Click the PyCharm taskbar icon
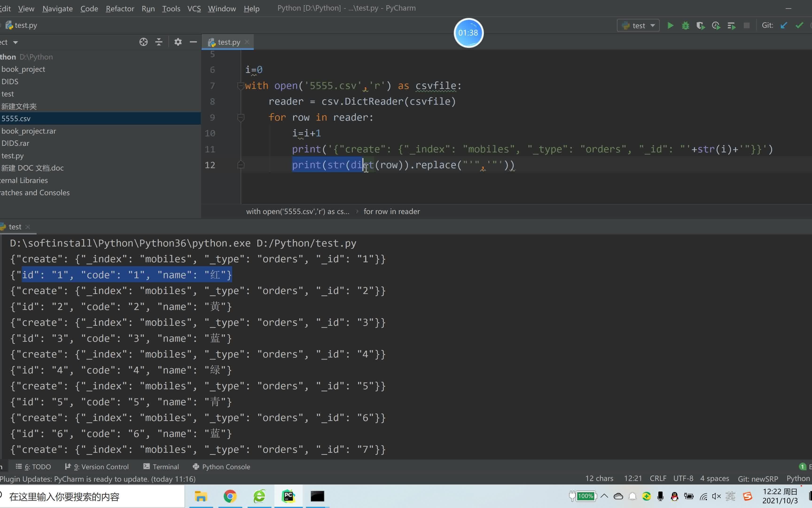Screen dimensions: 812x508 (x=288, y=496)
